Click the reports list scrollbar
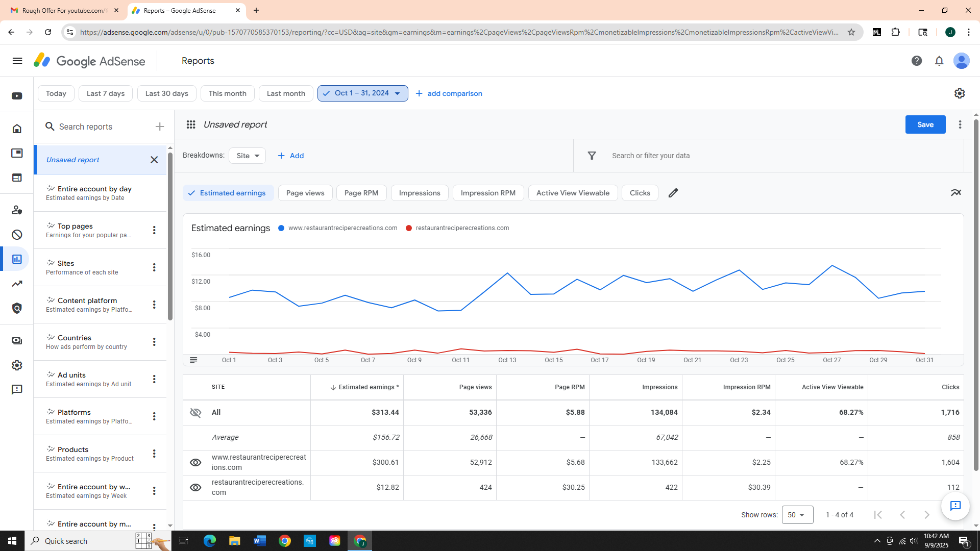Image resolution: width=980 pixels, height=551 pixels. (170, 237)
